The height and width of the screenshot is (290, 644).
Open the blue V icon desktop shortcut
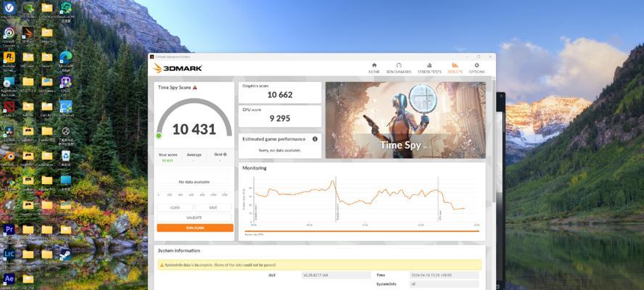click(9, 10)
